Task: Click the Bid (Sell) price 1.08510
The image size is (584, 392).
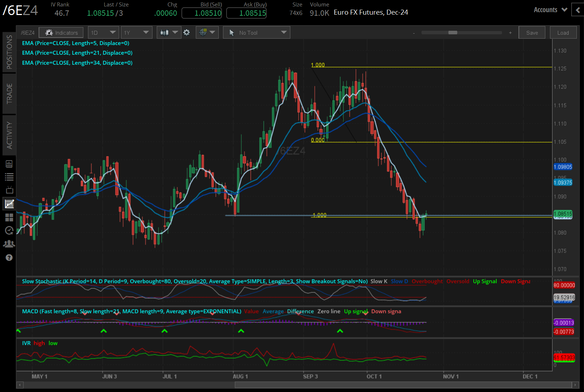Action: 202,13
